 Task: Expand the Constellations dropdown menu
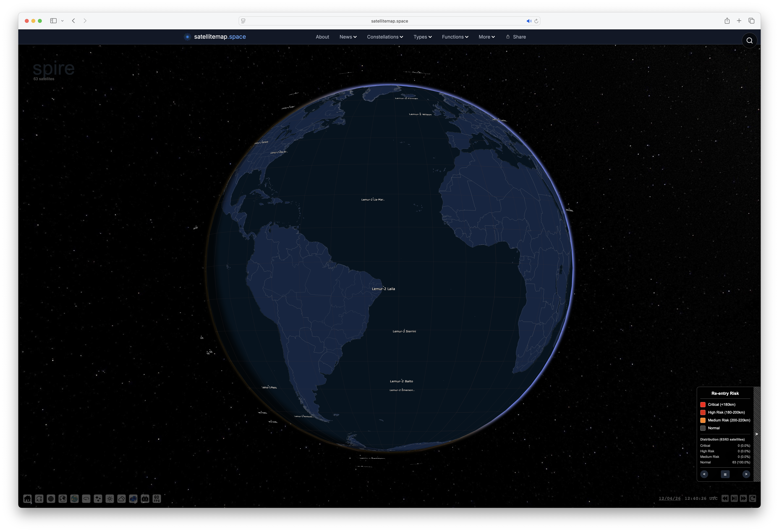(385, 37)
